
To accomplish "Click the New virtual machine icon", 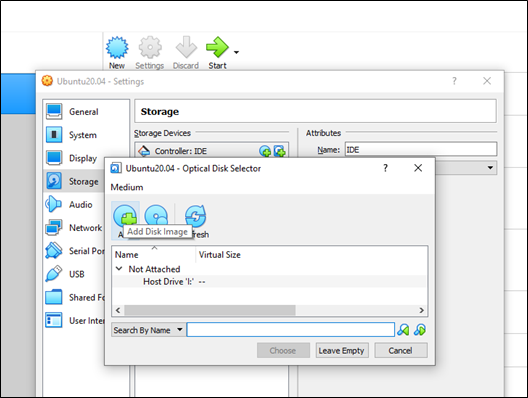I will click(x=117, y=47).
